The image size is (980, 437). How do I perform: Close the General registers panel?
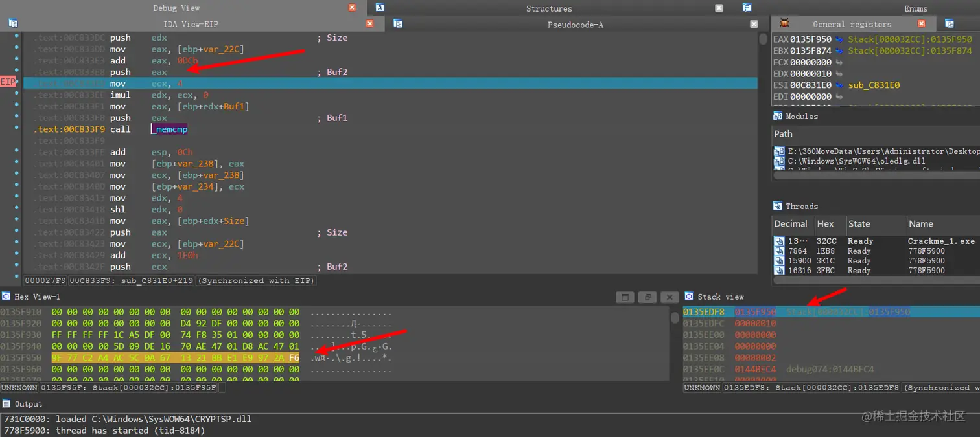tap(923, 24)
